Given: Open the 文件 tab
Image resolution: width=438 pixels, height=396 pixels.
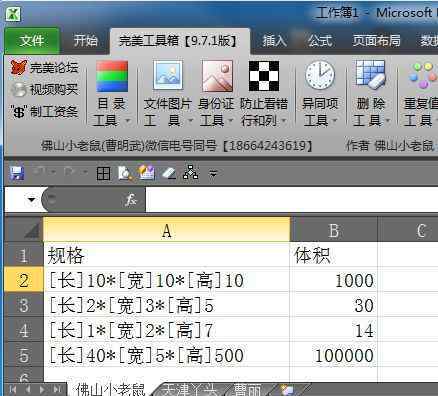Looking at the screenshot, I should tap(32, 41).
